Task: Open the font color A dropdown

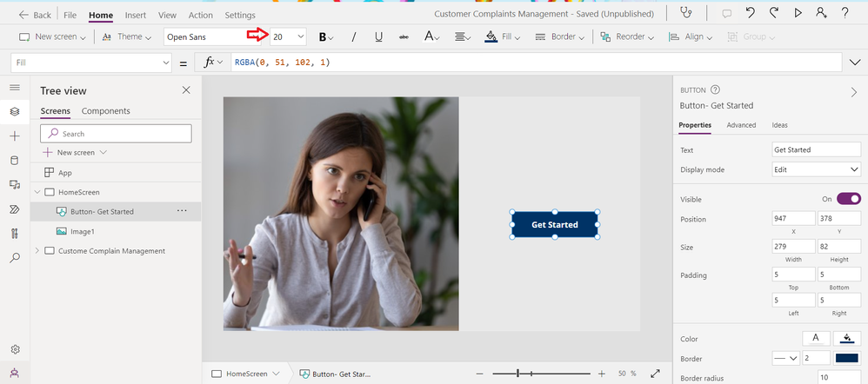Action: tap(431, 37)
